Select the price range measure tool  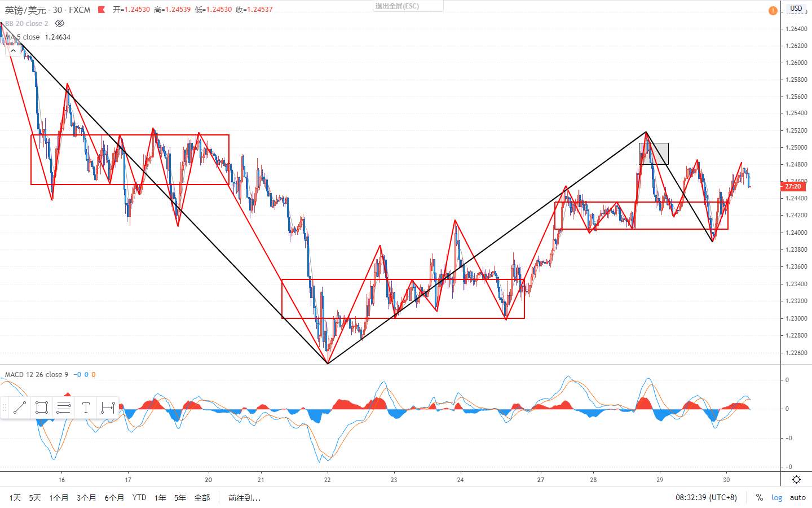point(107,408)
